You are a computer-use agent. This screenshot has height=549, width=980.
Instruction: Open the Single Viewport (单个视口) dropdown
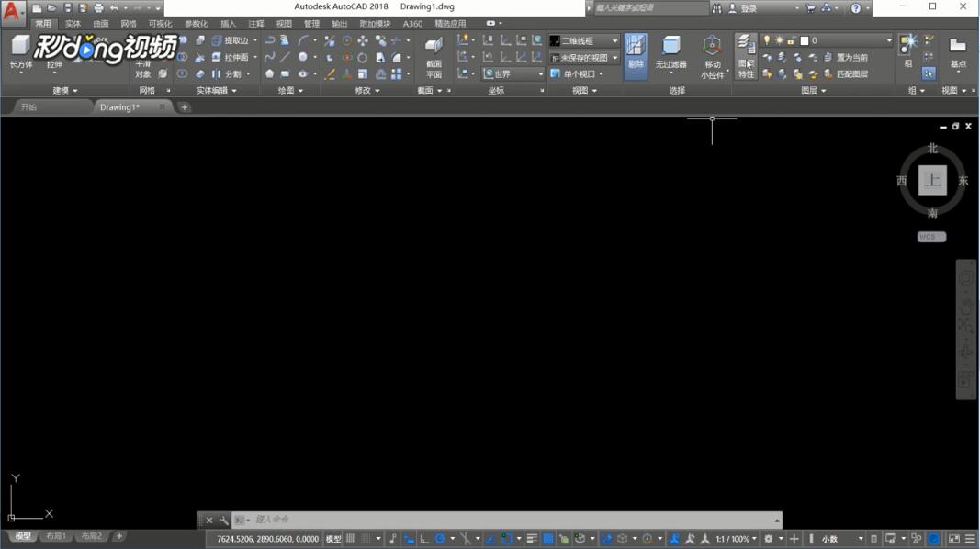tap(578, 73)
